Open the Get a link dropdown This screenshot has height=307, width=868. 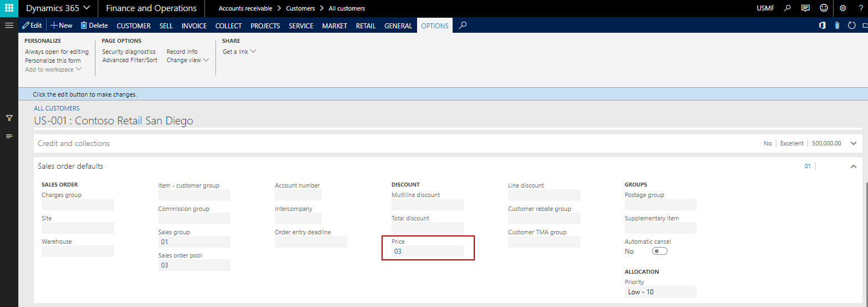click(x=239, y=52)
